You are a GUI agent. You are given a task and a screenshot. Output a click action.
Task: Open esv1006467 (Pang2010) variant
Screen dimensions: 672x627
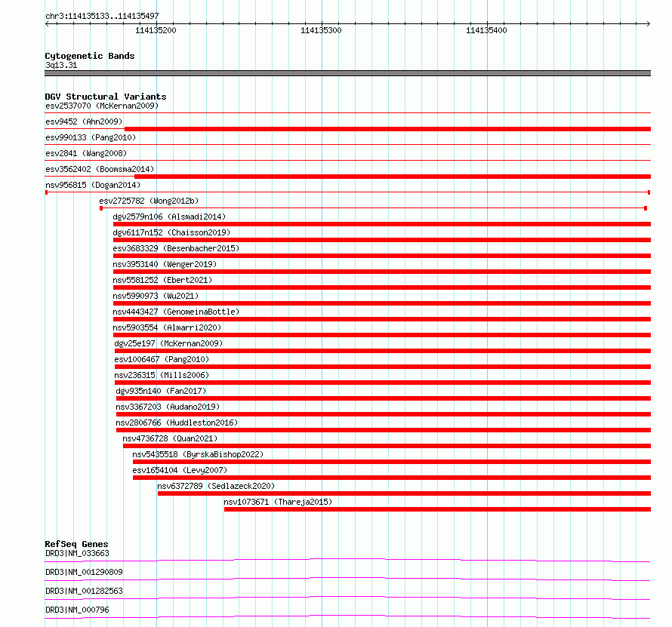tap(162, 359)
